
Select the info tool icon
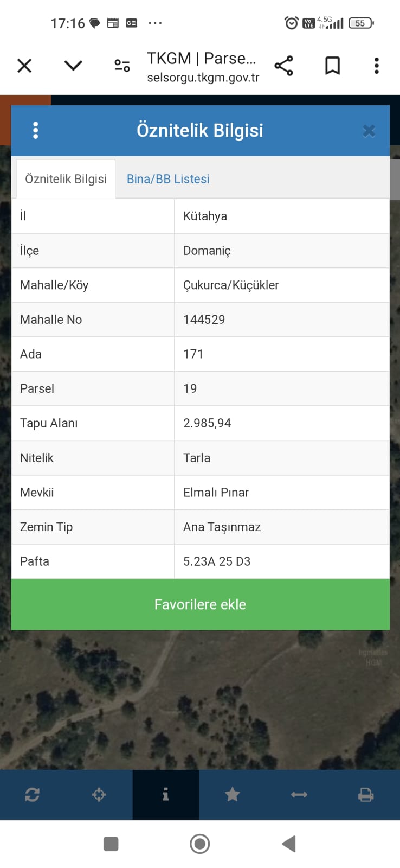(166, 795)
